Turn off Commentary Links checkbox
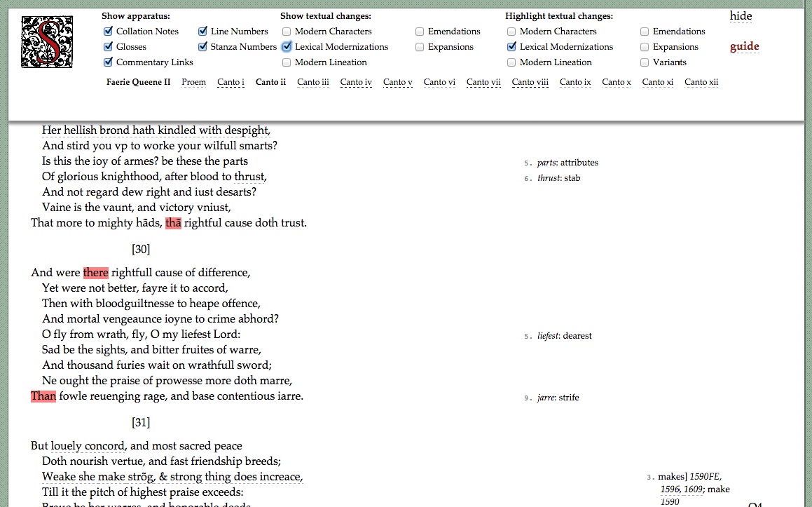 [108, 62]
